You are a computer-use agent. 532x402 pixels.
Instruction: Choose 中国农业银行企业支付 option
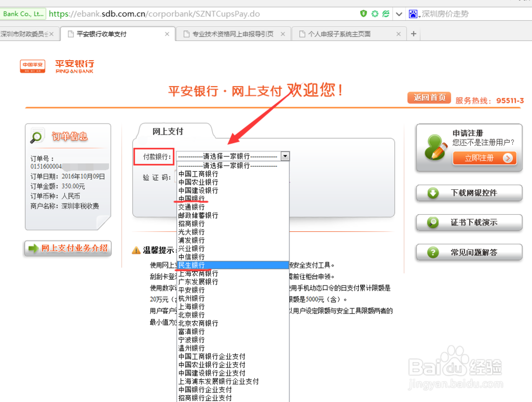pyautogui.click(x=233, y=365)
